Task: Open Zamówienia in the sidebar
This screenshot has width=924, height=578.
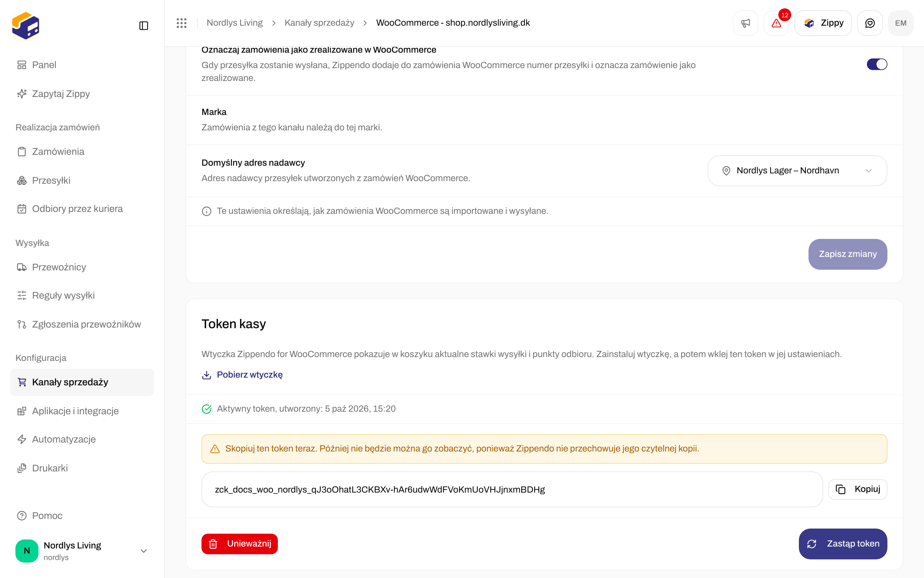Action: [82, 152]
